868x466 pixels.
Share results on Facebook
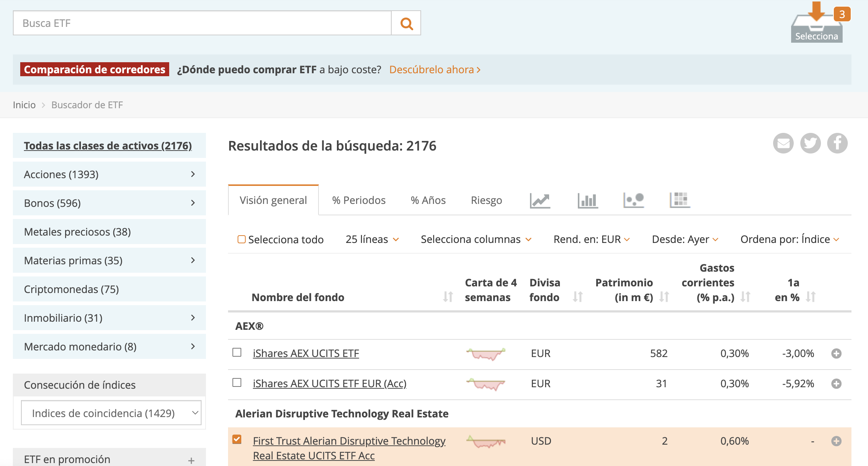[837, 143]
